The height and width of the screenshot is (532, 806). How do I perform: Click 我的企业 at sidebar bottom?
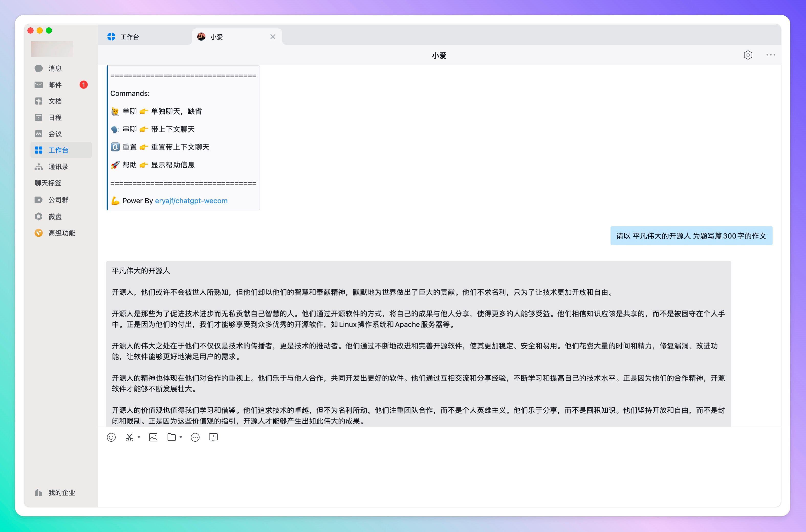(61, 492)
